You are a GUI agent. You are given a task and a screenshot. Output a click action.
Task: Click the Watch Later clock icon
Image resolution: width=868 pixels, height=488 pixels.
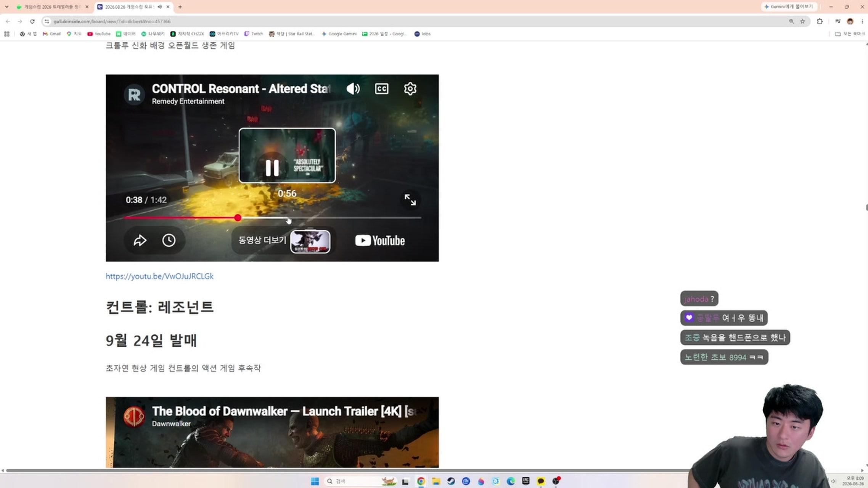pos(169,240)
